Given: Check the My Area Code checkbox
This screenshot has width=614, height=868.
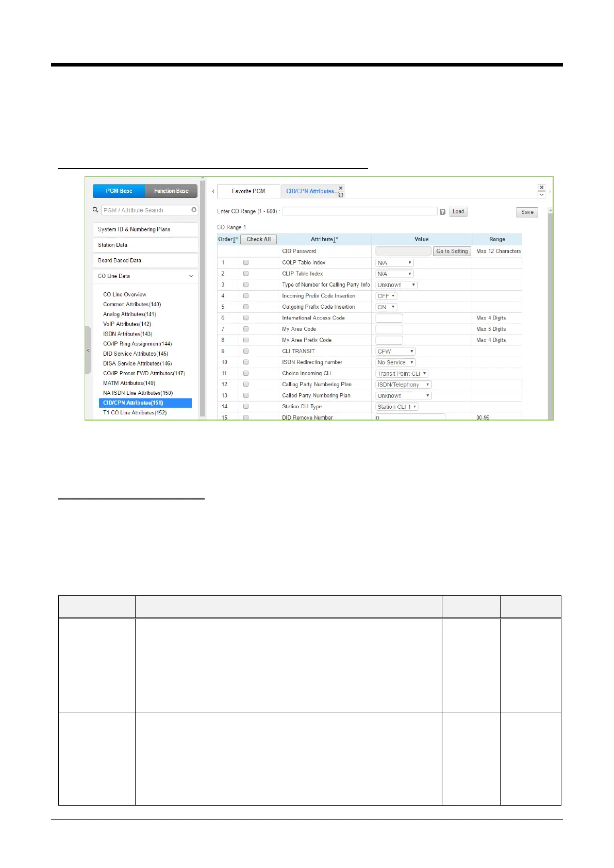Looking at the screenshot, I should [246, 329].
